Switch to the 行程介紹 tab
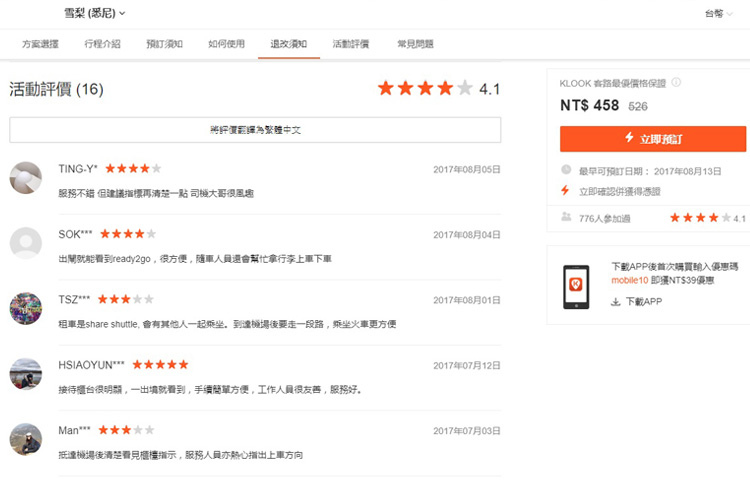Screen dimensions: 750x481 102,44
